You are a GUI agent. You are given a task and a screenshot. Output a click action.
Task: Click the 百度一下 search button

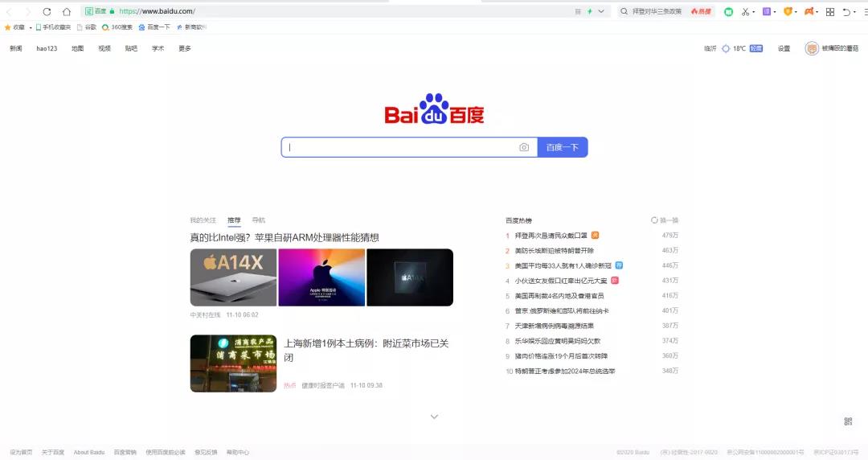[563, 147]
